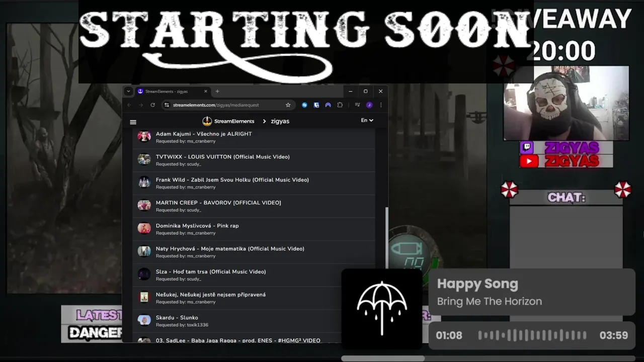Bookmark this page with the star icon
The height and width of the screenshot is (362, 644).
(x=288, y=105)
